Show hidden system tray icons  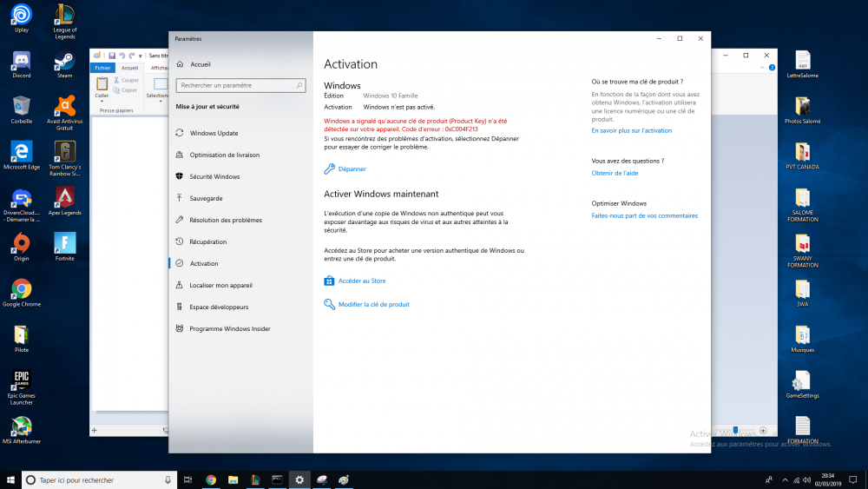786,479
